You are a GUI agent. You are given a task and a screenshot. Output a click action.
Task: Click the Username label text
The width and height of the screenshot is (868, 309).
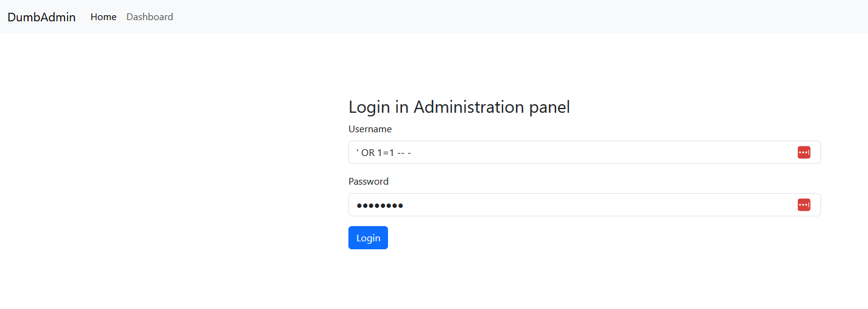tap(370, 129)
